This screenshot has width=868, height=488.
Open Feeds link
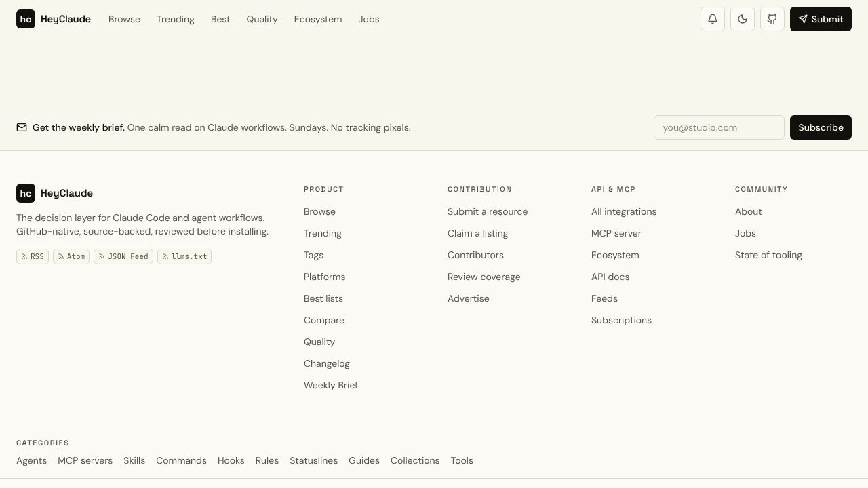pyautogui.click(x=604, y=298)
